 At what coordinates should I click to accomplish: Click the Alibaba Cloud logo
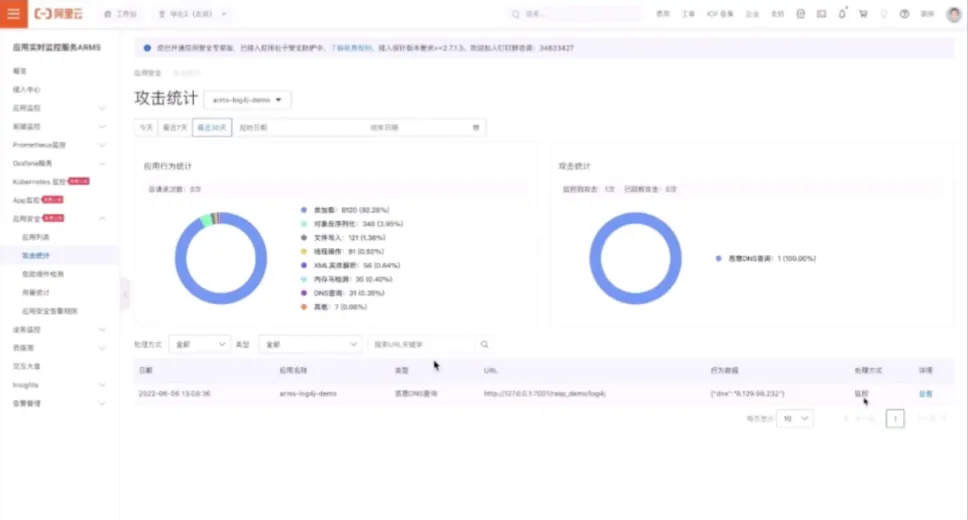tap(59, 14)
